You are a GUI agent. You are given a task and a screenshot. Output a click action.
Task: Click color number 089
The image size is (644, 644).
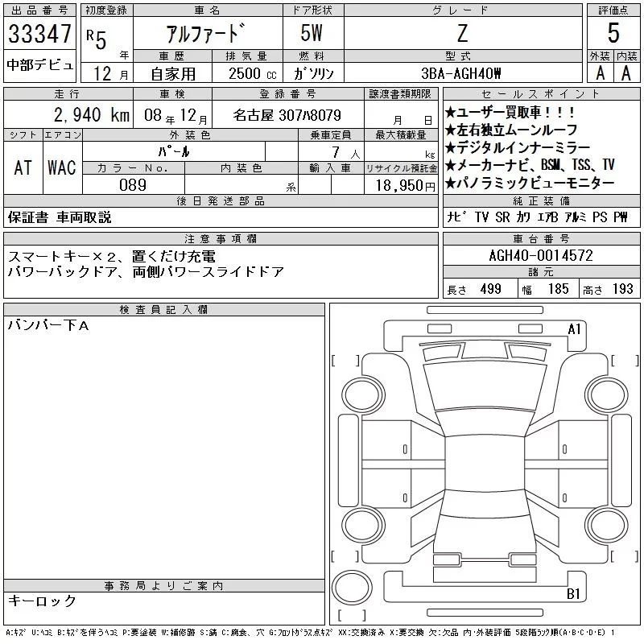click(133, 185)
